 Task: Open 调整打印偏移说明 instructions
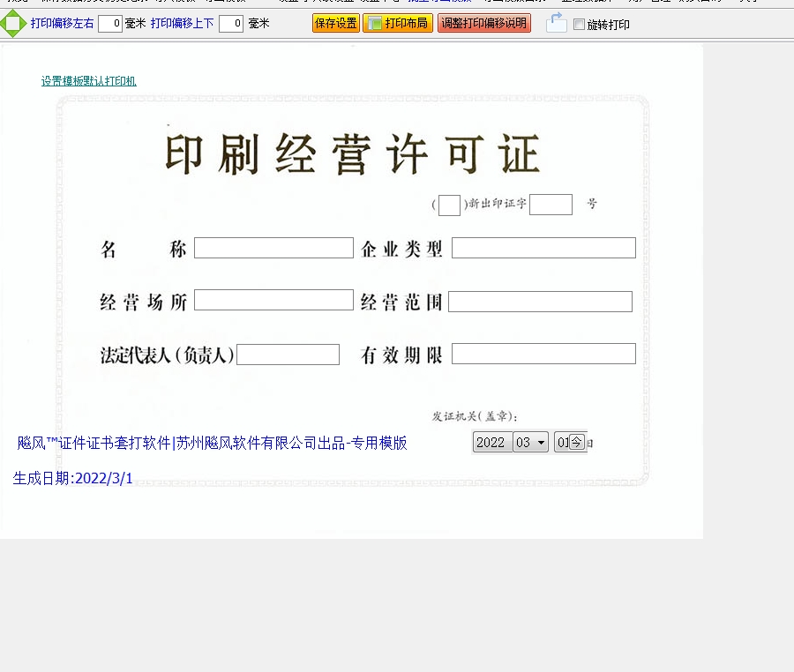483,23
